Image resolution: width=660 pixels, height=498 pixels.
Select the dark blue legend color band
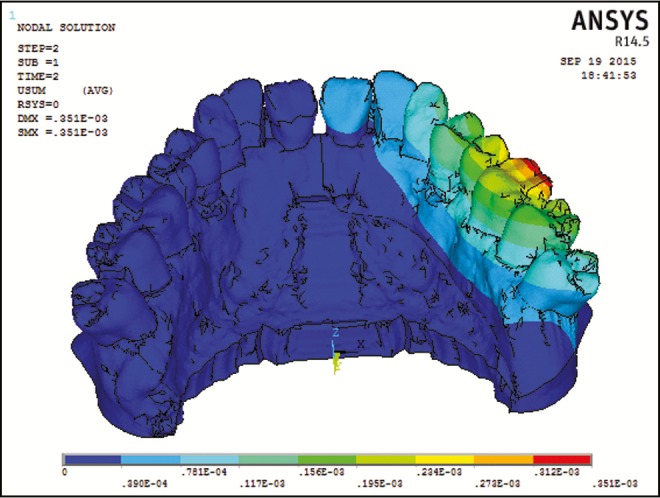(x=91, y=458)
